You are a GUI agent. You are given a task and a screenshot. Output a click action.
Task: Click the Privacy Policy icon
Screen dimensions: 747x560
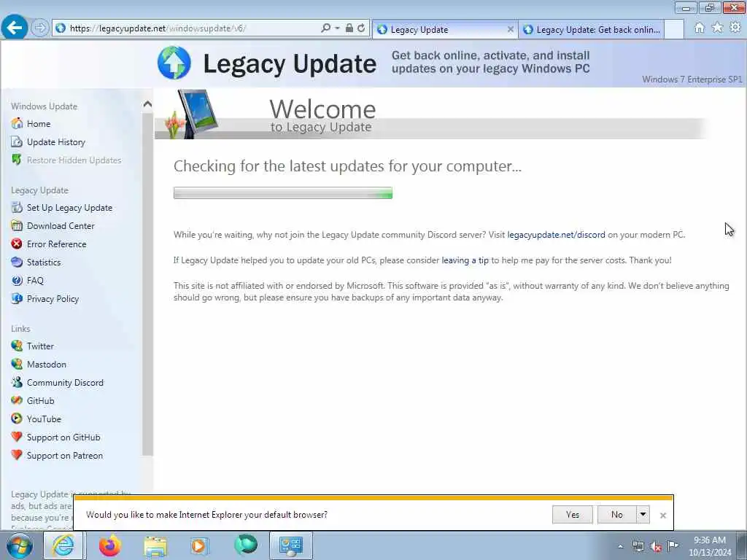(17, 298)
